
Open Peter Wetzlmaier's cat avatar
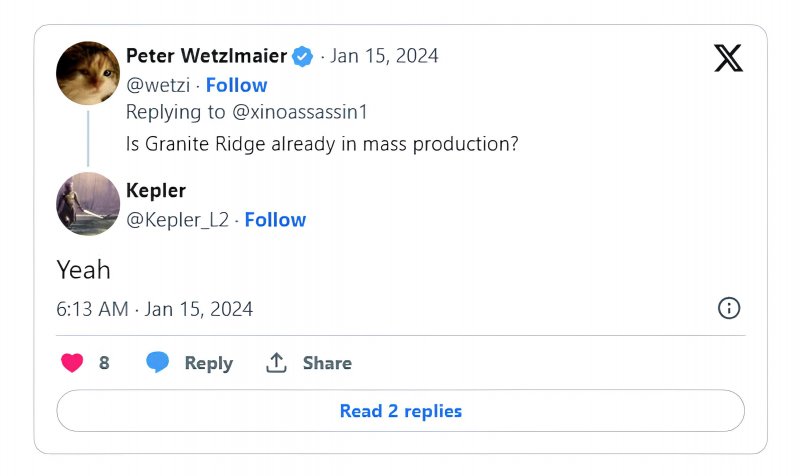click(x=88, y=73)
